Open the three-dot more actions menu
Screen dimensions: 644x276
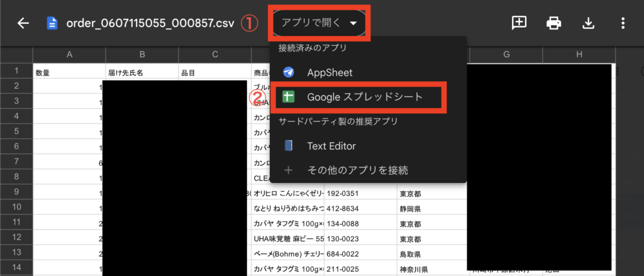point(623,23)
